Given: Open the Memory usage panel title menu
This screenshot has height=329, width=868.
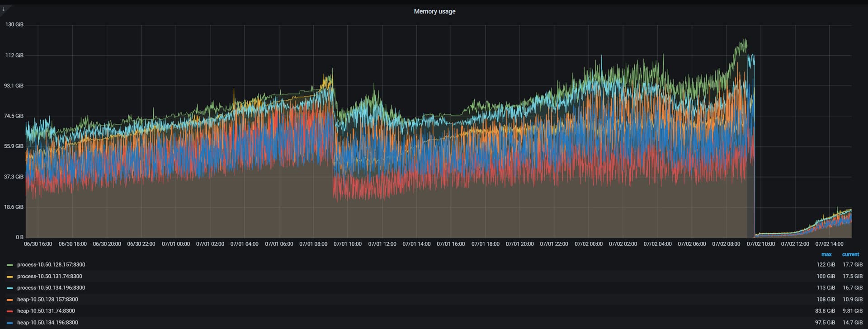Looking at the screenshot, I should 434,11.
